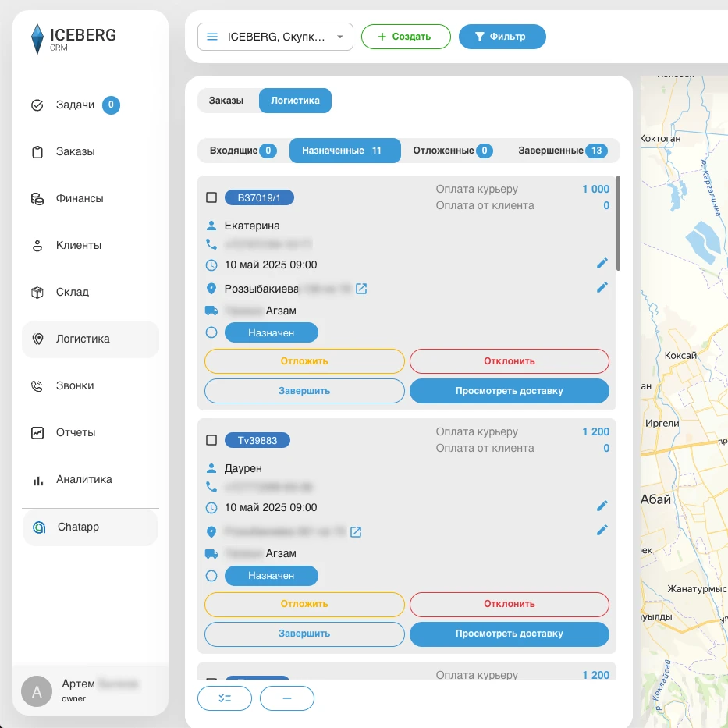
Task: Click the clock icon in B37019/1 card
Action: click(x=211, y=265)
